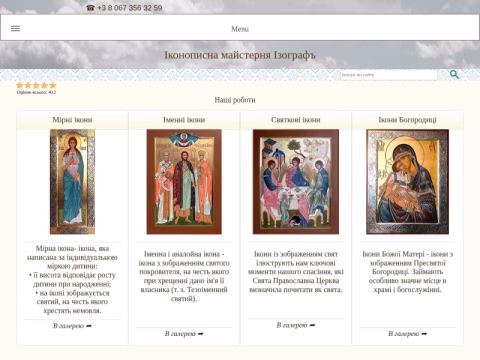
Task: View the Mother of God icon thumbnail
Action: (407, 182)
